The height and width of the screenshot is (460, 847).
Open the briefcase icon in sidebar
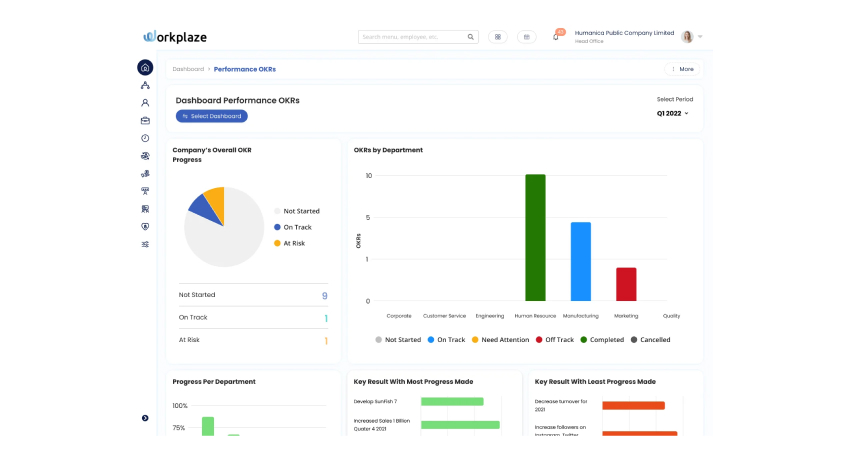tap(145, 120)
